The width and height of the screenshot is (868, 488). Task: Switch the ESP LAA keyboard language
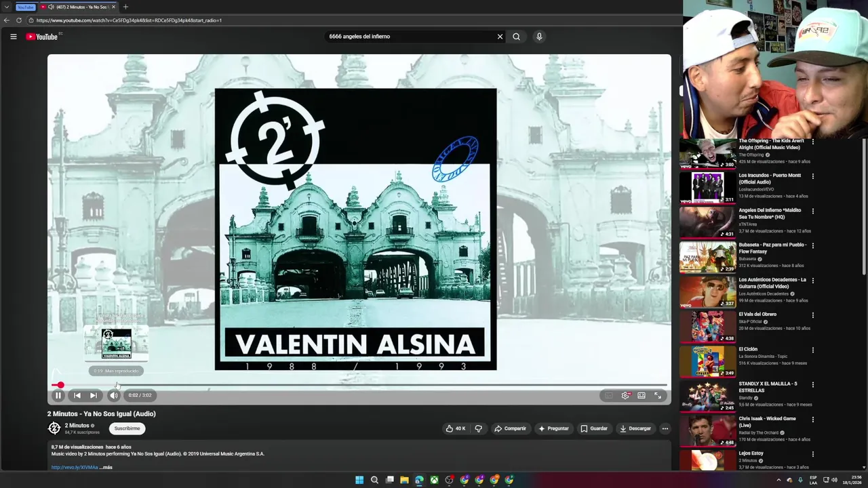pyautogui.click(x=813, y=480)
